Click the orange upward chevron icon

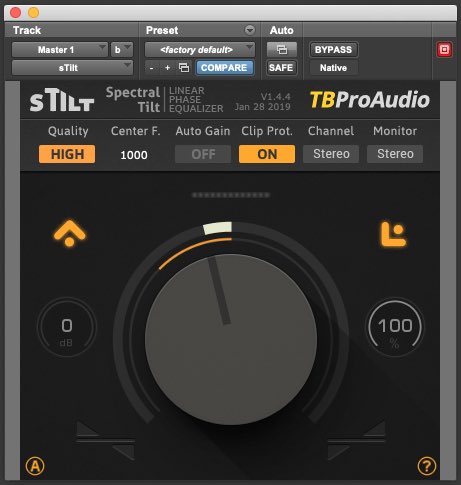(69, 233)
